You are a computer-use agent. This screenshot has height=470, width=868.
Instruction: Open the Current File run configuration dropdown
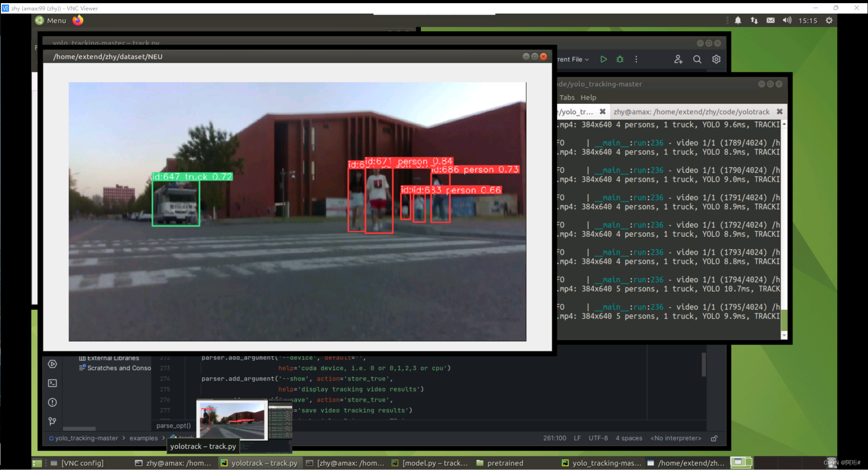571,59
